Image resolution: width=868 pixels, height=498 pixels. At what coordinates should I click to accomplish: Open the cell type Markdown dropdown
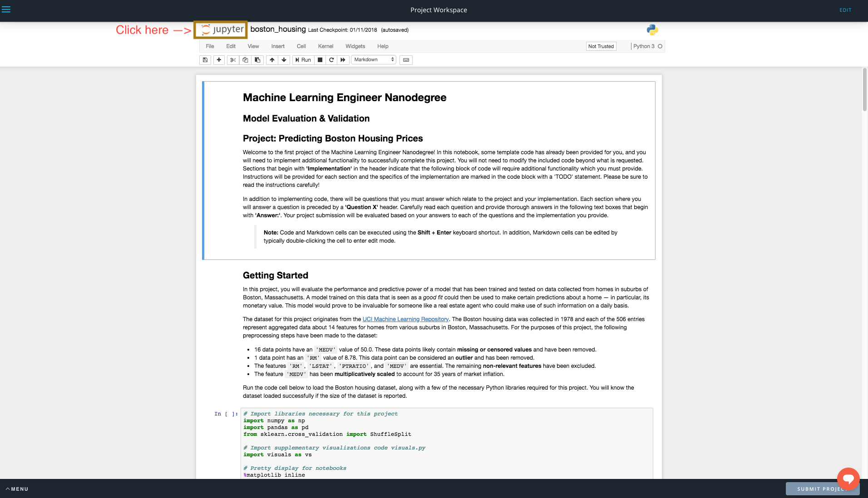click(374, 60)
